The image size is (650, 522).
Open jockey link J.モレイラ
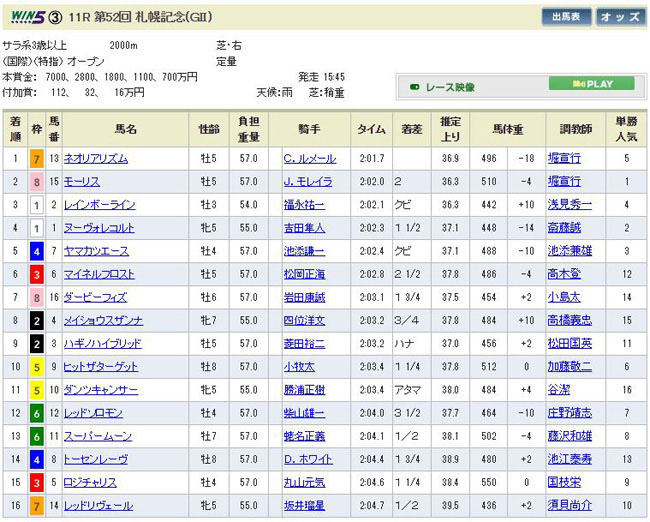tap(309, 182)
